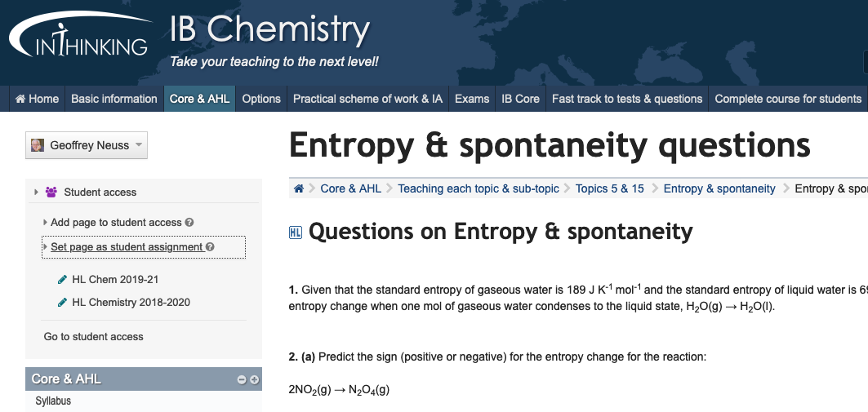
Task: Click the pencil icon next to HL Chemistry 2018-2020
Action: coord(63,303)
